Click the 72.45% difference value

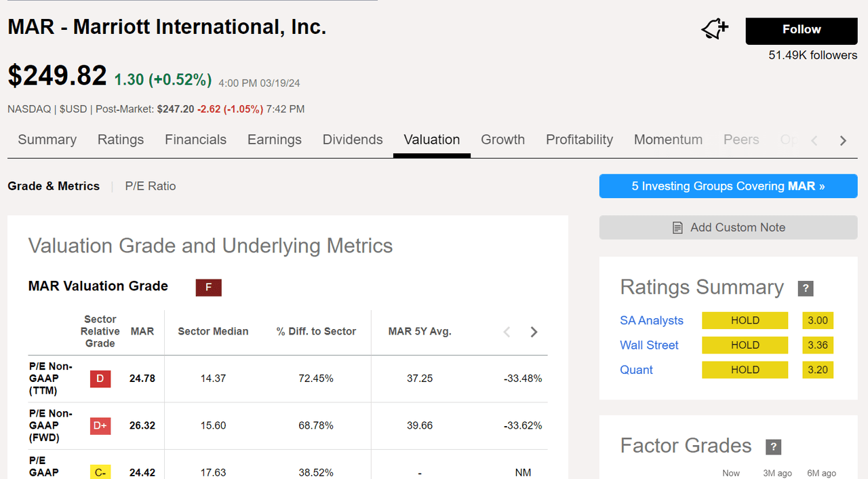316,379
